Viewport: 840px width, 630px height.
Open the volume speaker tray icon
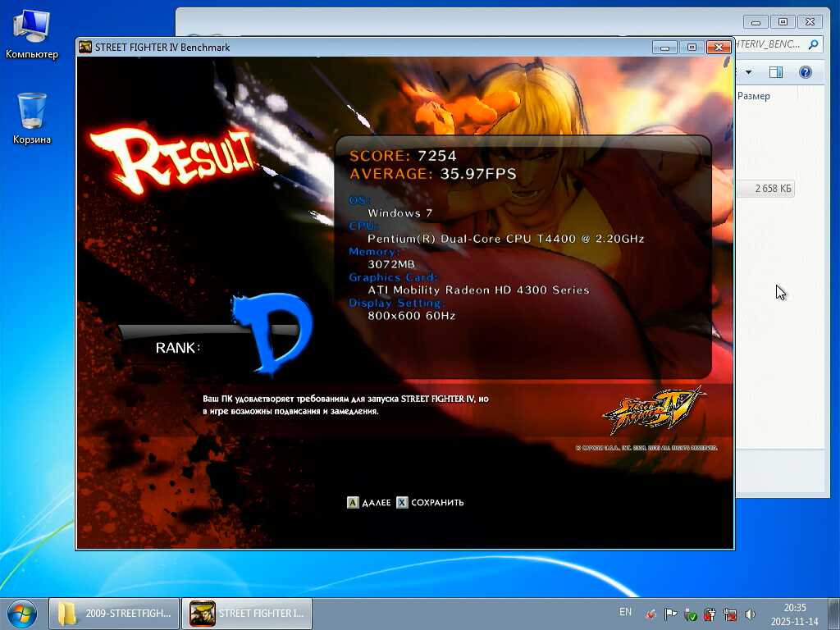pyautogui.click(x=750, y=614)
